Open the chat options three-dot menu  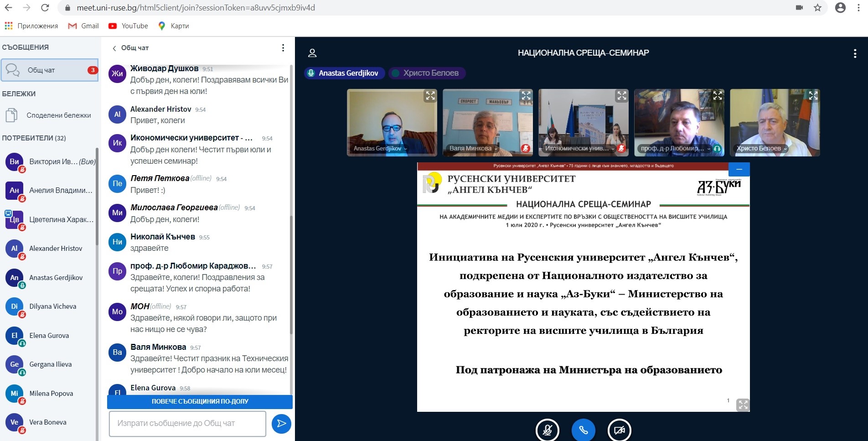pyautogui.click(x=283, y=48)
